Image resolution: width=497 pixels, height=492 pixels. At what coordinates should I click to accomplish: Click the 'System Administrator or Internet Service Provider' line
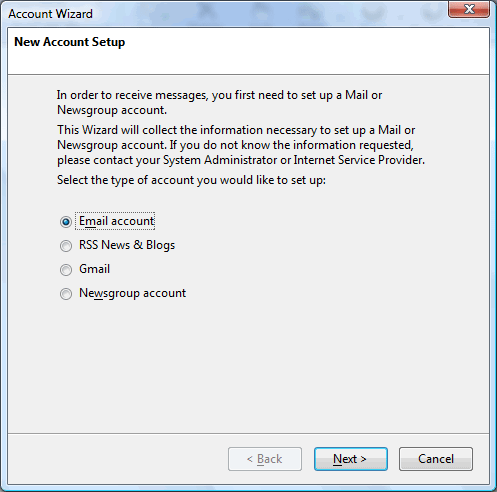point(241,160)
